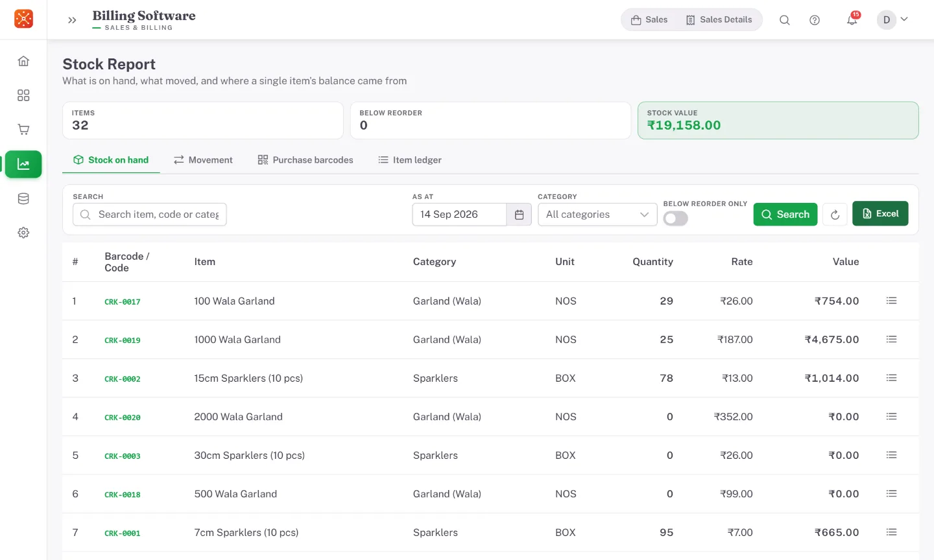Image resolution: width=934 pixels, height=560 pixels.
Task: Click the As At date field
Action: tap(459, 215)
